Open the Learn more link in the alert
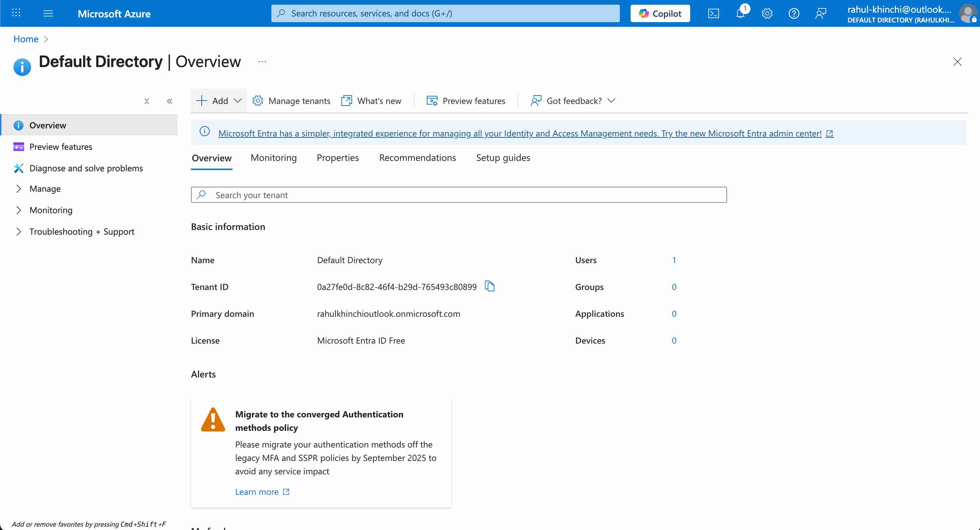 [257, 491]
